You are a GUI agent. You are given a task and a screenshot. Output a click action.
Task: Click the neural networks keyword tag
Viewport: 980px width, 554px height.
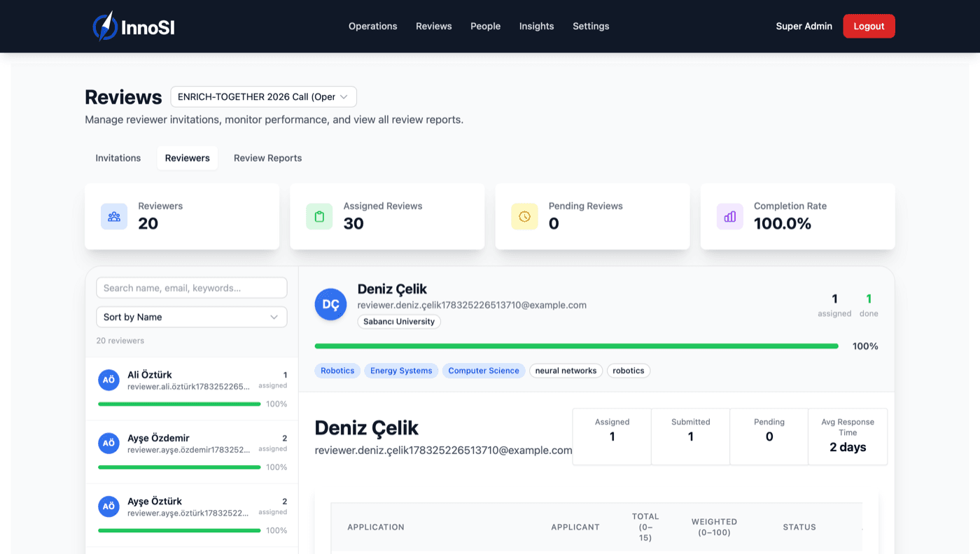tap(566, 371)
